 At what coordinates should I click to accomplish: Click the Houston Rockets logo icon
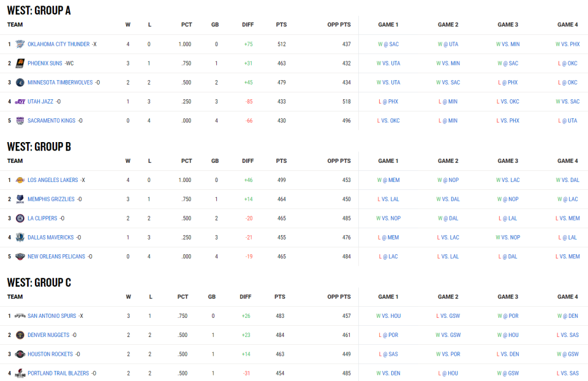[x=20, y=354]
